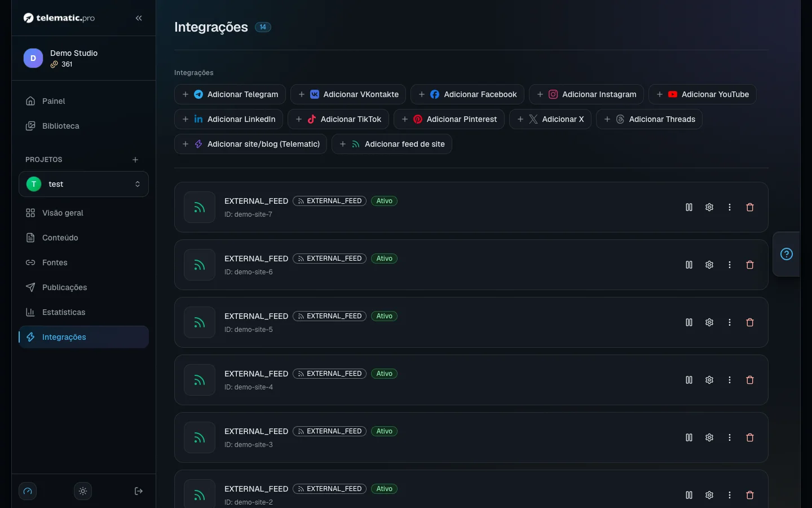
Task: Open settings gear for demo-site-6
Action: (709, 265)
